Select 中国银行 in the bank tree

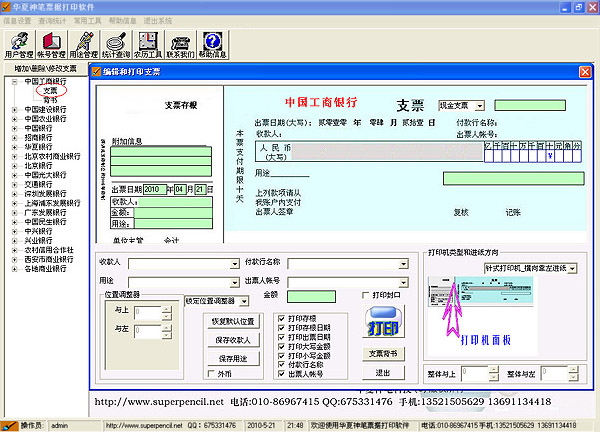38,128
